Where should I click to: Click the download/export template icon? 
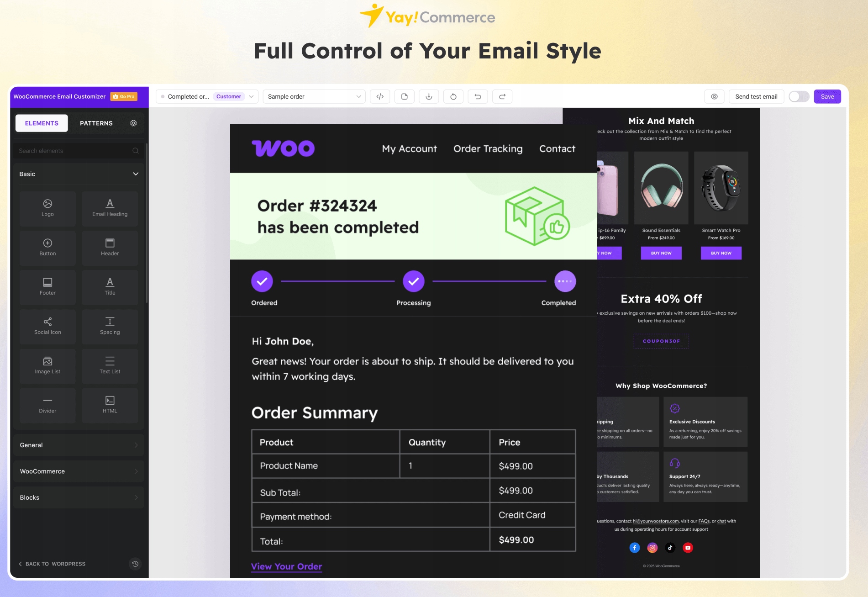click(x=429, y=96)
